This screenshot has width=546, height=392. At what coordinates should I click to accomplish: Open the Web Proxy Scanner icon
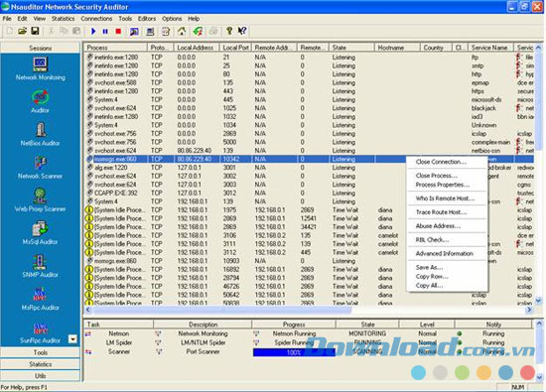[40, 200]
